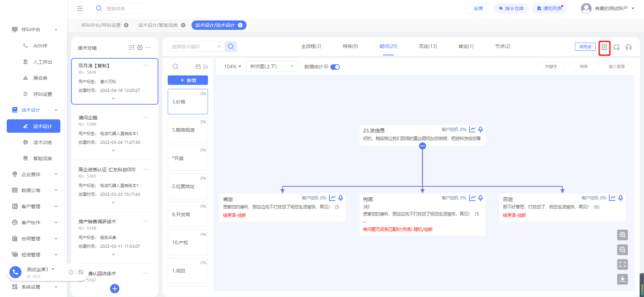Screen dimensions: 644x297
Task: Expand the 数据公海 sidebar menu
Action: [56, 190]
